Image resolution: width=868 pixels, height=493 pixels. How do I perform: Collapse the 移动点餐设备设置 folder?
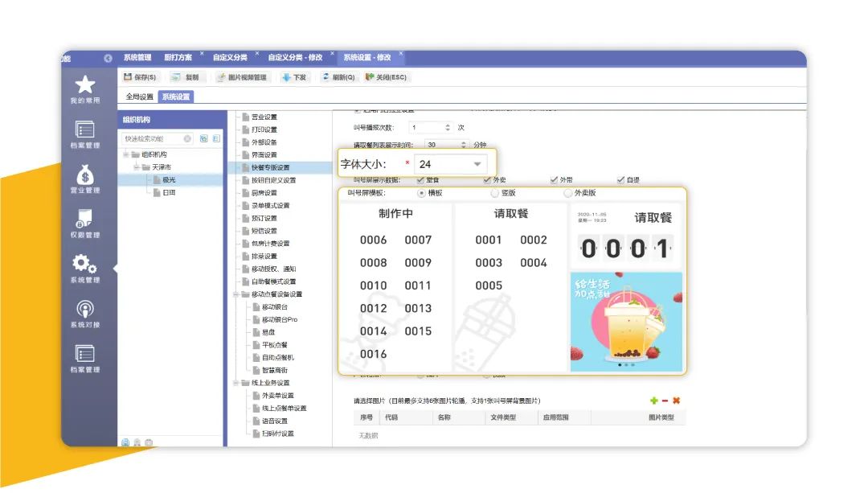pos(235,294)
